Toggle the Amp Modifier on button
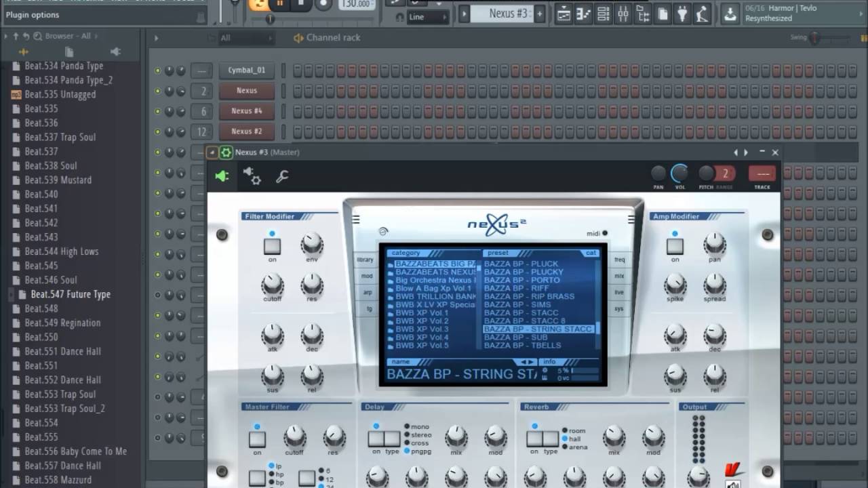The height and width of the screenshot is (488, 868). [675, 246]
